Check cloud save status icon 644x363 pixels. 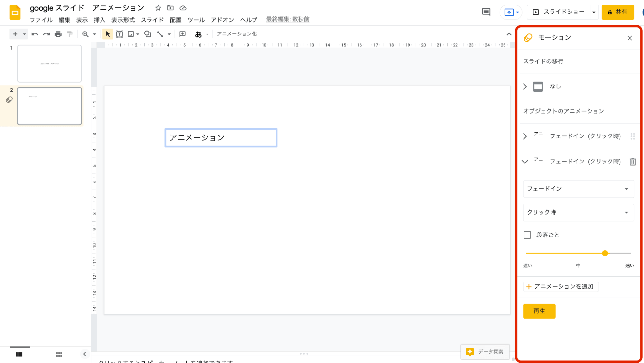(183, 8)
